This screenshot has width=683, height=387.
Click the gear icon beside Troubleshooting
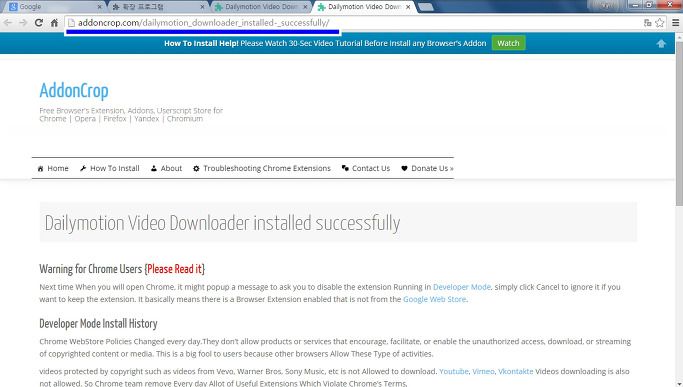coord(196,168)
